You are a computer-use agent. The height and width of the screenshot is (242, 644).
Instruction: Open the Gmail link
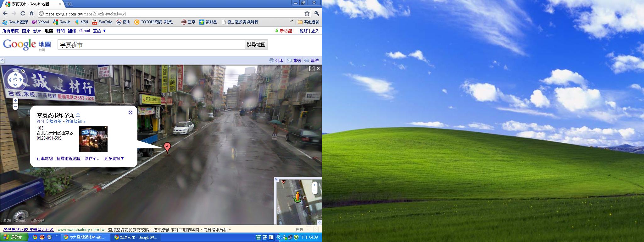tap(85, 31)
